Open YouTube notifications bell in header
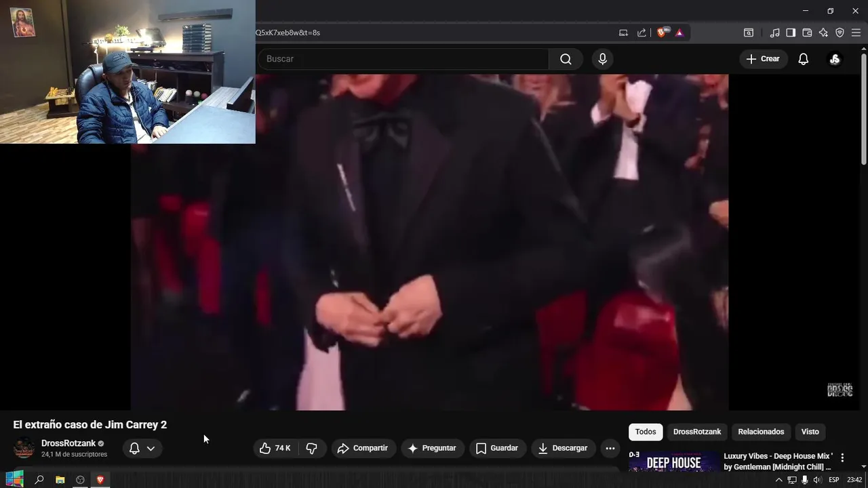The image size is (868, 488). pyautogui.click(x=803, y=59)
